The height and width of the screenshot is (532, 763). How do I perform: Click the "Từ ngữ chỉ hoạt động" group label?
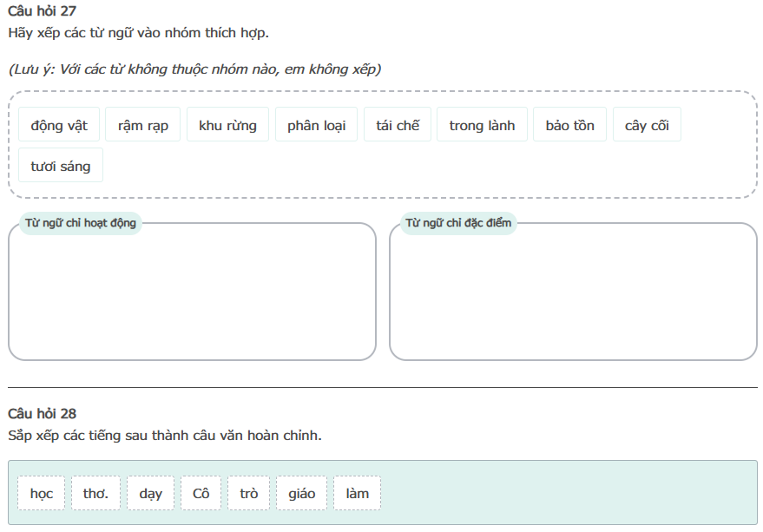(81, 223)
